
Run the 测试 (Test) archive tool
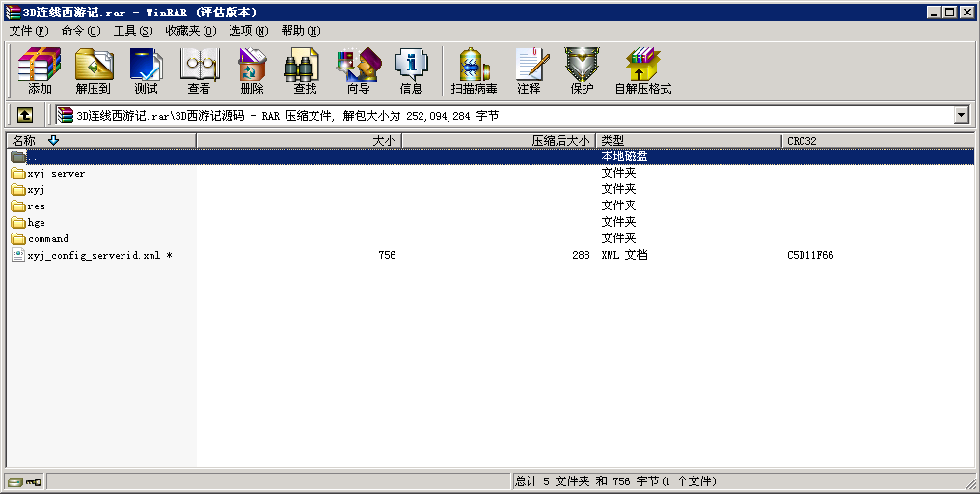(146, 70)
